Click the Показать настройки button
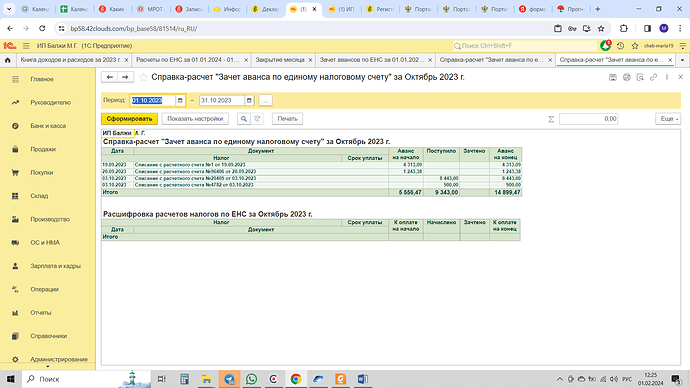 (x=195, y=119)
